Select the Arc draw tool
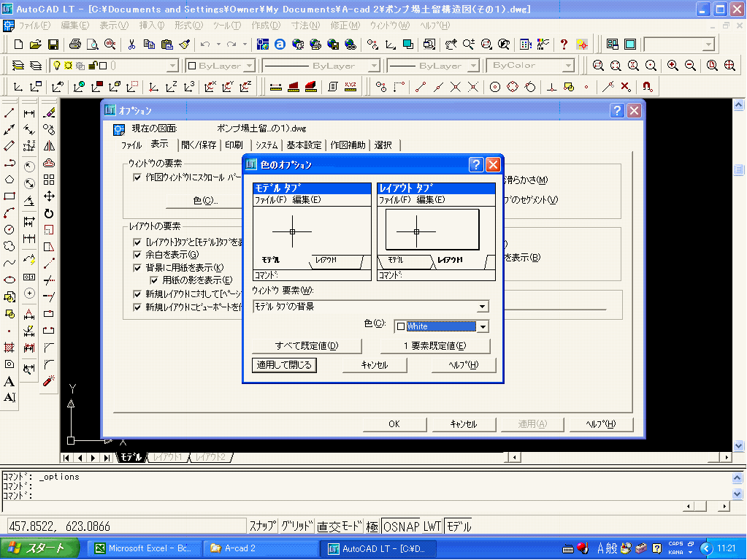The image size is (747, 560). [x=9, y=213]
